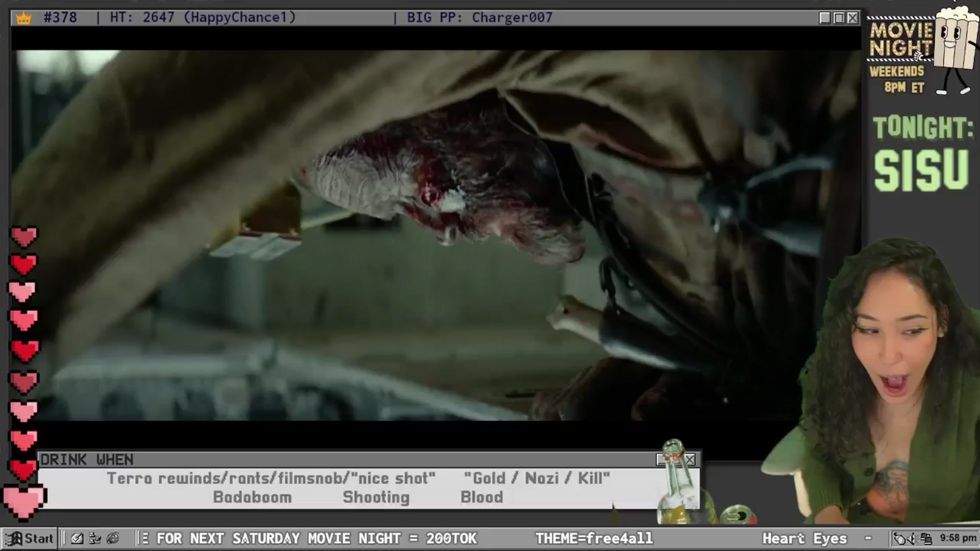Click the Start button on the taskbar
The image size is (980, 551).
[x=29, y=538]
